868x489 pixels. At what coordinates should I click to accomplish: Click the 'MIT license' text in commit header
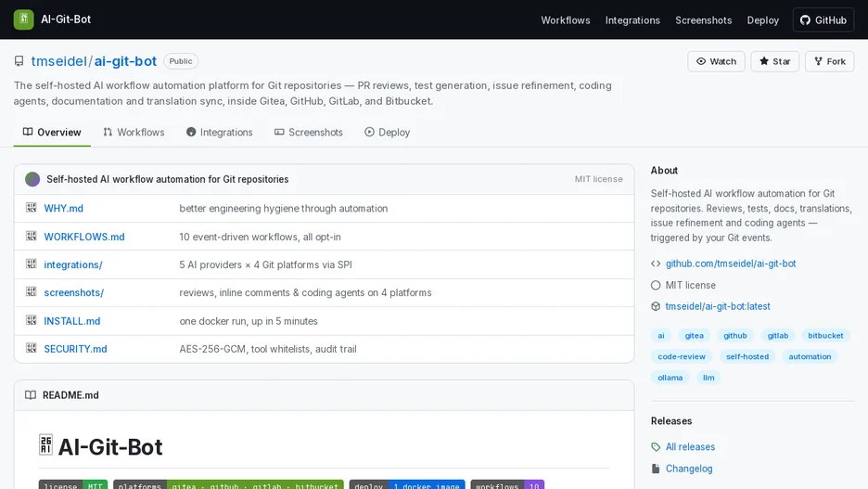pos(598,179)
